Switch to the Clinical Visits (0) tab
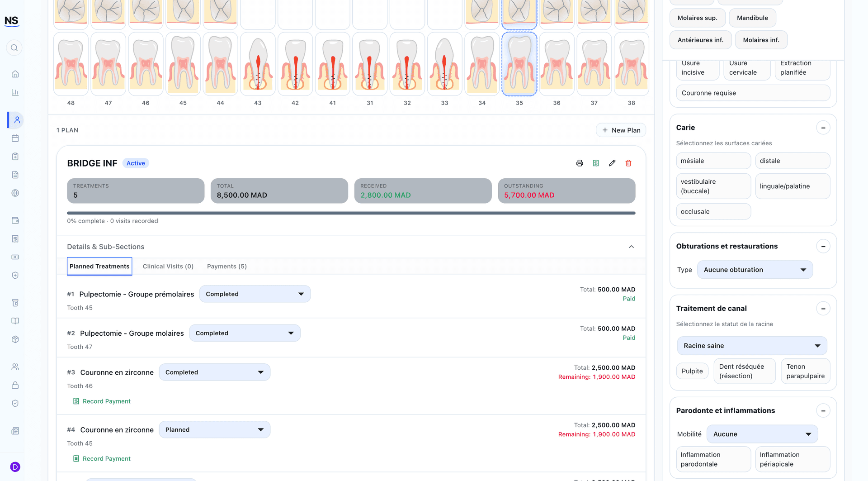The image size is (868, 481). (x=168, y=267)
